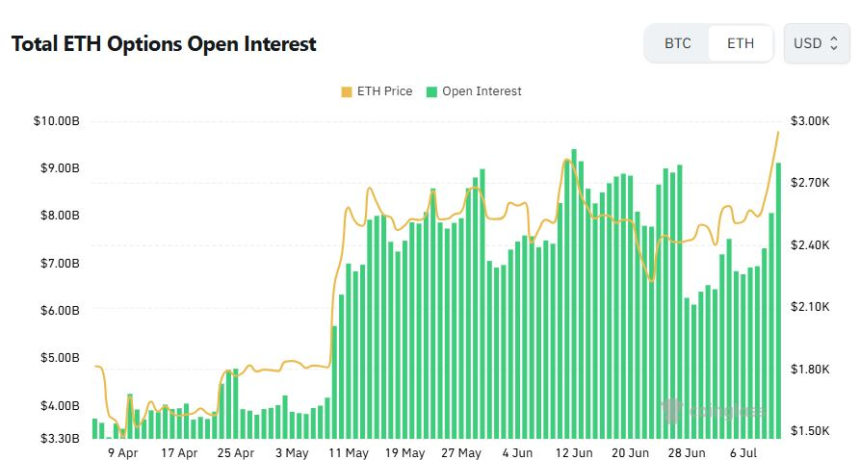Switch to the BTC tab
Screen dimensions: 860x460
677,44
